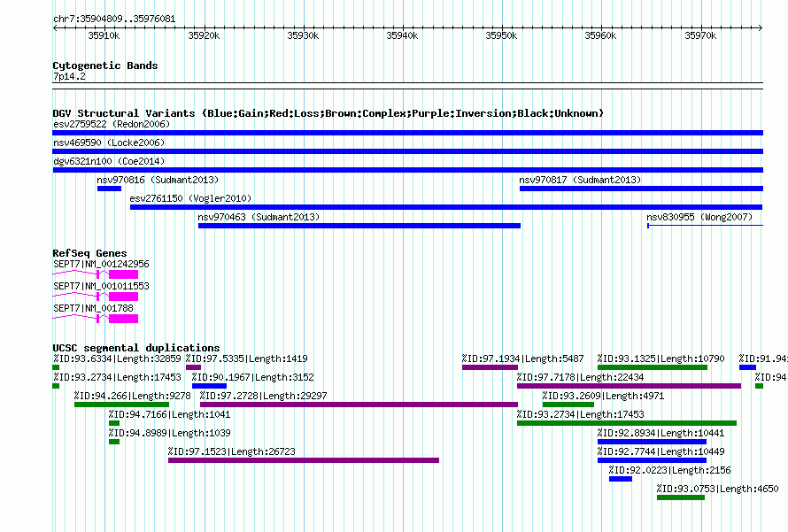
Task: Click the %ID:97.7178|Length:22434 duplication label
Action: coord(581,377)
